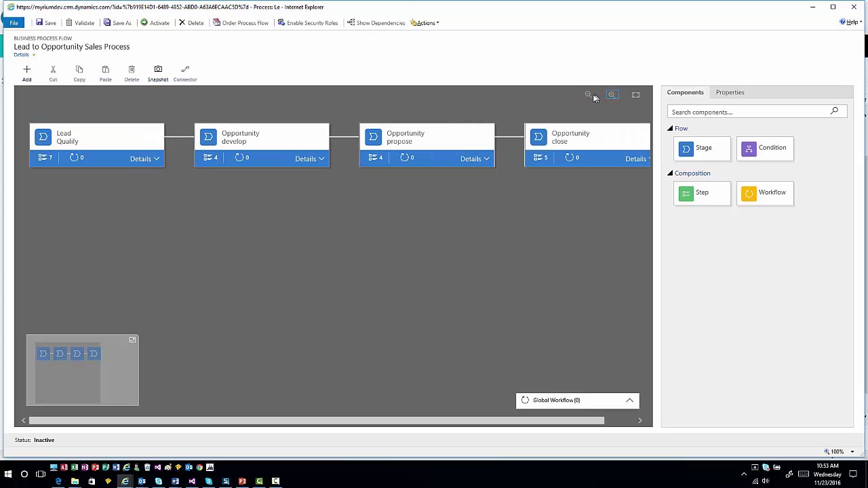Click scroll right arrow on canvas scrollbar
The width and height of the screenshot is (868, 488).
[639, 420]
